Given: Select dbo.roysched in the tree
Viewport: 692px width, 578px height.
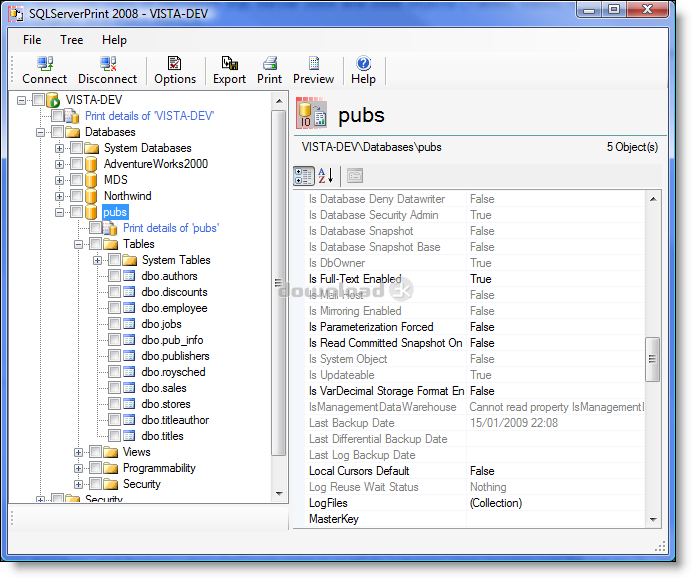Looking at the screenshot, I should [173, 372].
